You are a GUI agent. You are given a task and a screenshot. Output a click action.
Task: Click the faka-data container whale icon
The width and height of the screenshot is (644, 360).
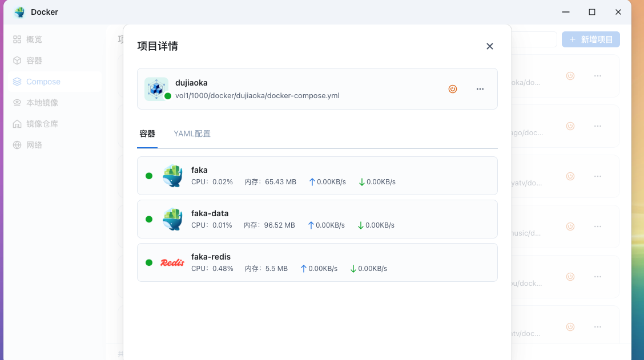pyautogui.click(x=172, y=219)
